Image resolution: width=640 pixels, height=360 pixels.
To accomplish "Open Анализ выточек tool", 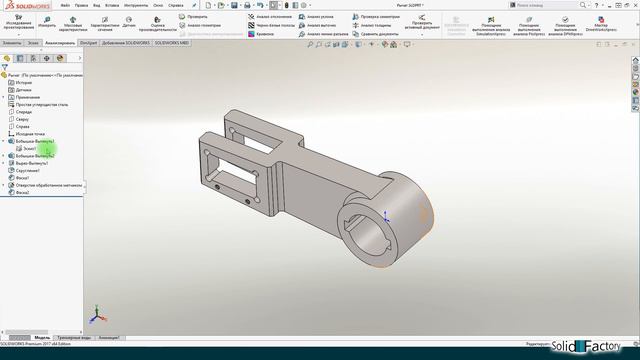I will 317,25.
